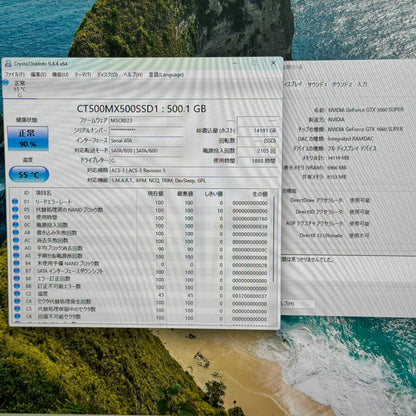
Task: Click blue status icon for 温度 row C2
Action: coord(17,294)
